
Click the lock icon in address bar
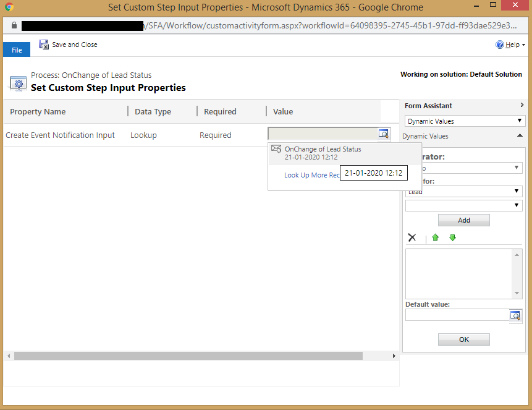[x=14, y=25]
